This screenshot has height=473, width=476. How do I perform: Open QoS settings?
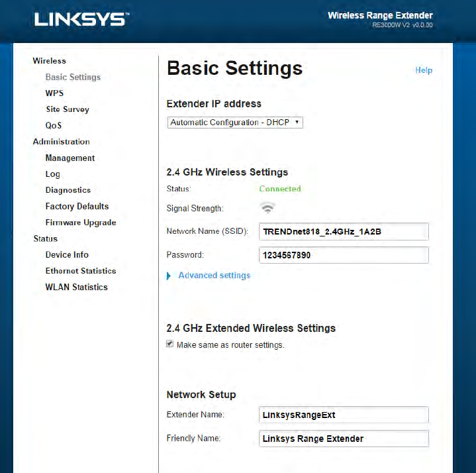[x=54, y=125]
